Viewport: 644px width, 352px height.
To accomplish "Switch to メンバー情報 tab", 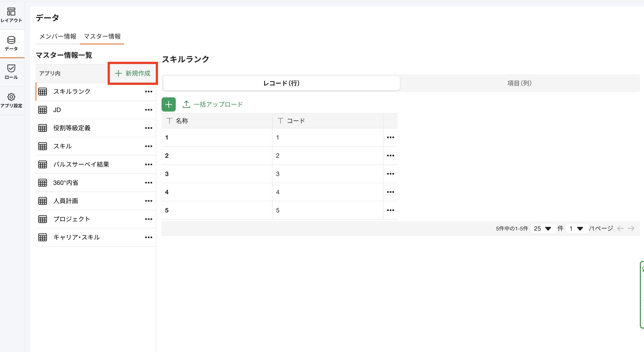I will [x=58, y=36].
